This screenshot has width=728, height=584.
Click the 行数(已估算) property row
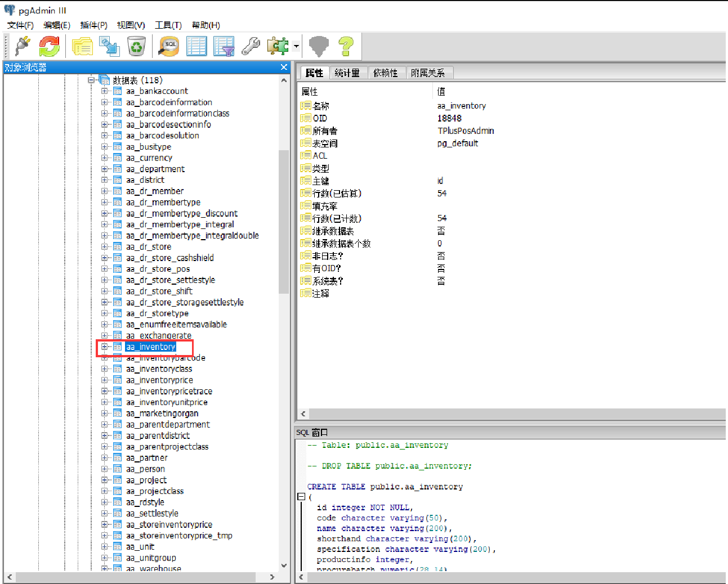[512, 193]
